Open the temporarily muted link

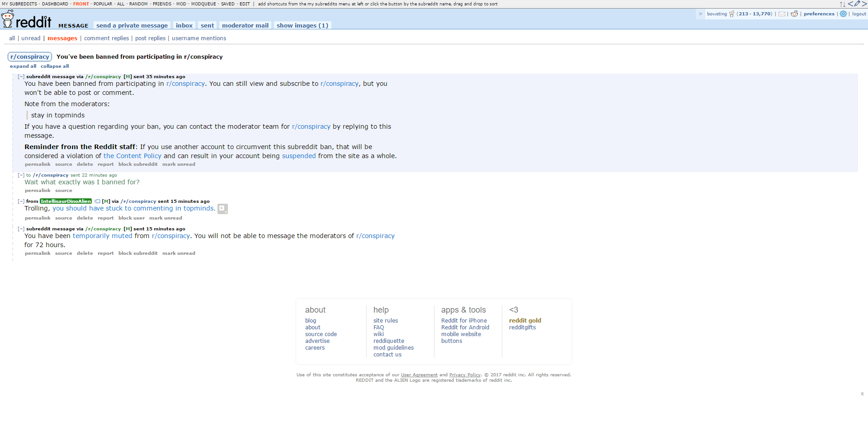pos(103,236)
